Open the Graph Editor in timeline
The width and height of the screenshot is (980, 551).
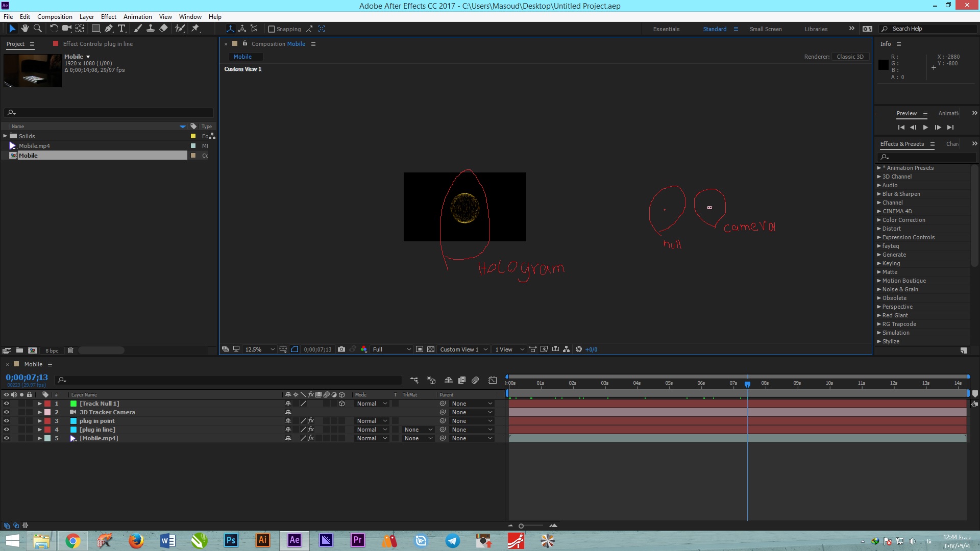493,380
